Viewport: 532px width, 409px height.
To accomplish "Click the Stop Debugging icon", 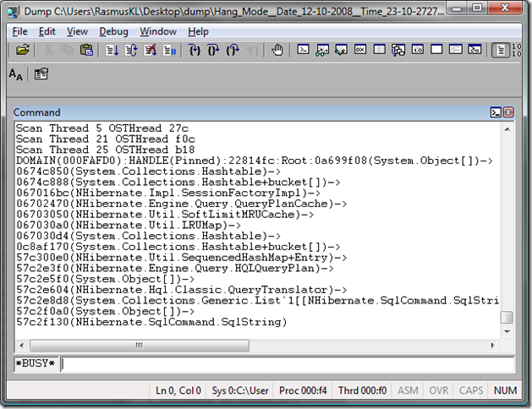I will (x=150, y=50).
